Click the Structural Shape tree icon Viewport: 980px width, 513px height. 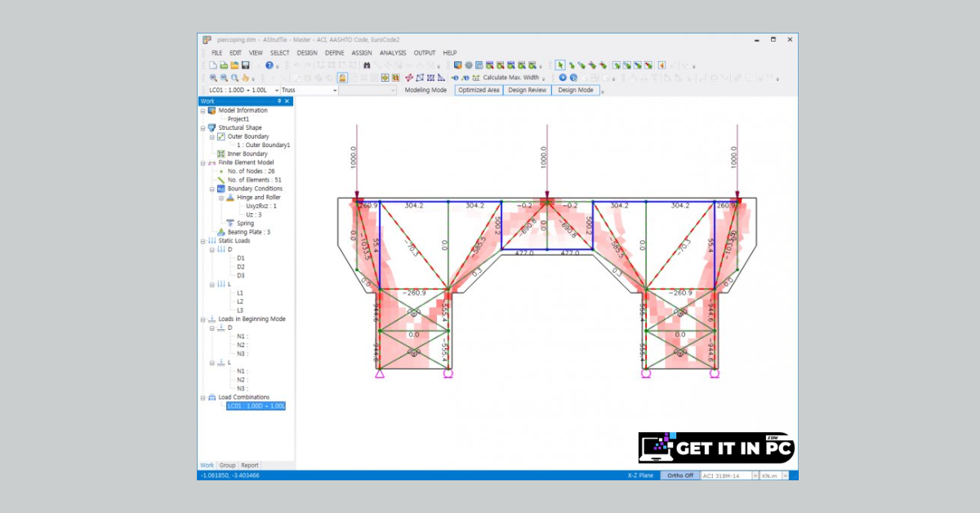(x=212, y=127)
